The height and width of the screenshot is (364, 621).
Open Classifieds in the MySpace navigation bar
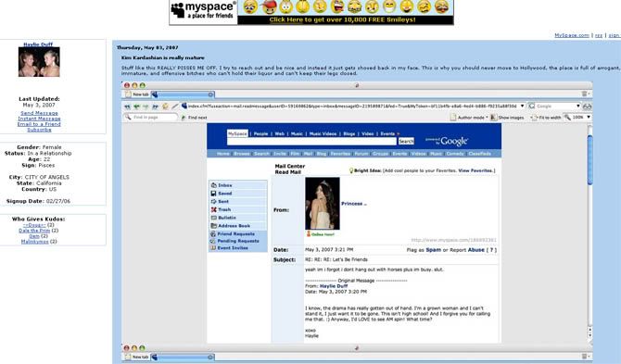(479, 154)
